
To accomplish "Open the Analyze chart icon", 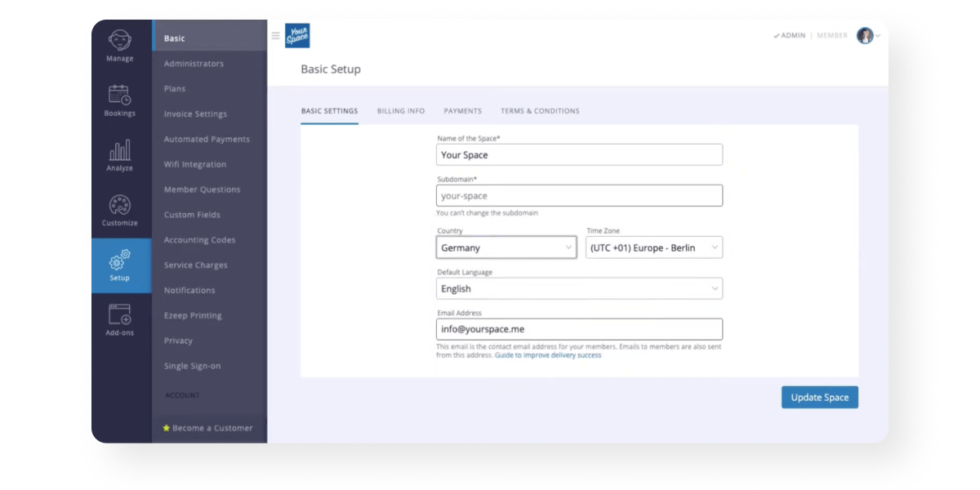I will pyautogui.click(x=120, y=150).
